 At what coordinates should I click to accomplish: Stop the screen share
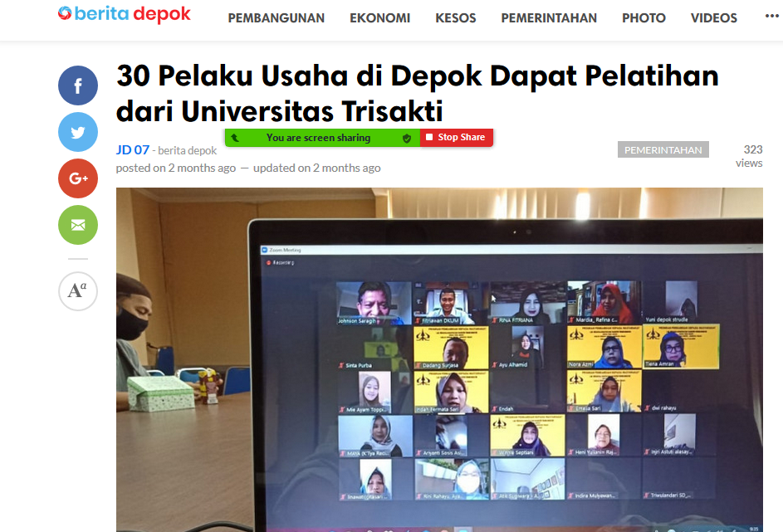(457, 137)
